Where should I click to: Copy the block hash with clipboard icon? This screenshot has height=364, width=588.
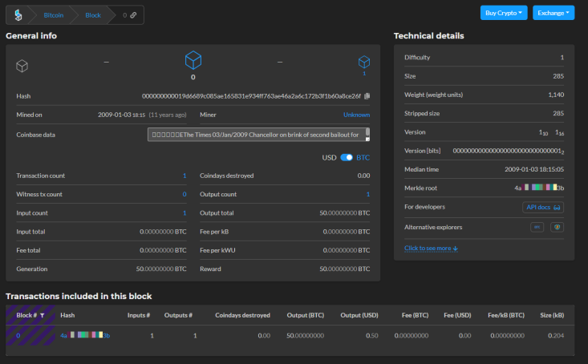367,96
